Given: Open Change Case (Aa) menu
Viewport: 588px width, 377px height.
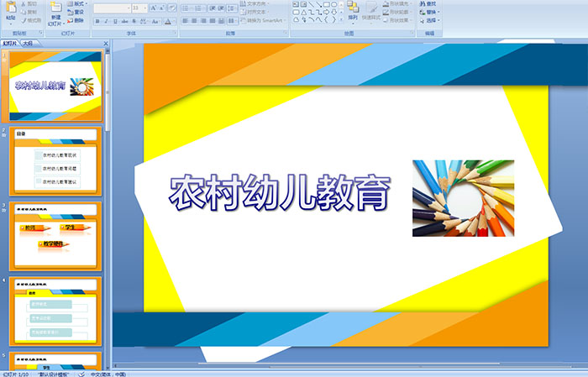Looking at the screenshot, I should pos(155,21).
